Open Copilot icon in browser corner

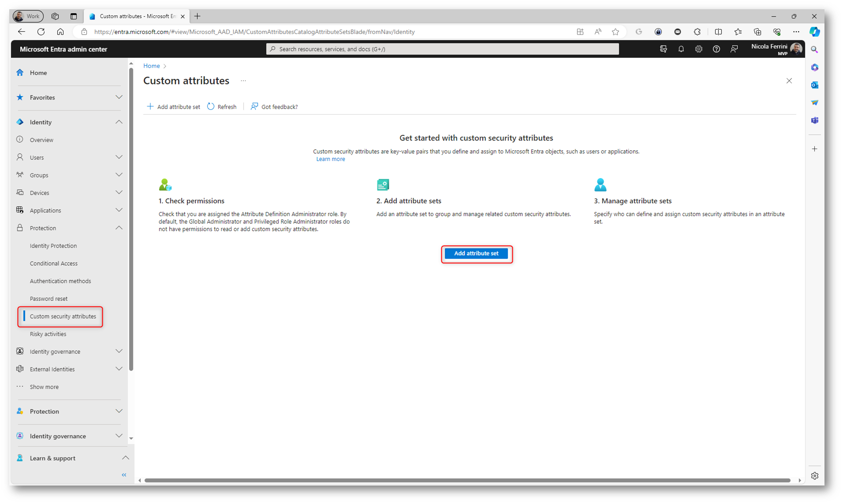pos(814,32)
